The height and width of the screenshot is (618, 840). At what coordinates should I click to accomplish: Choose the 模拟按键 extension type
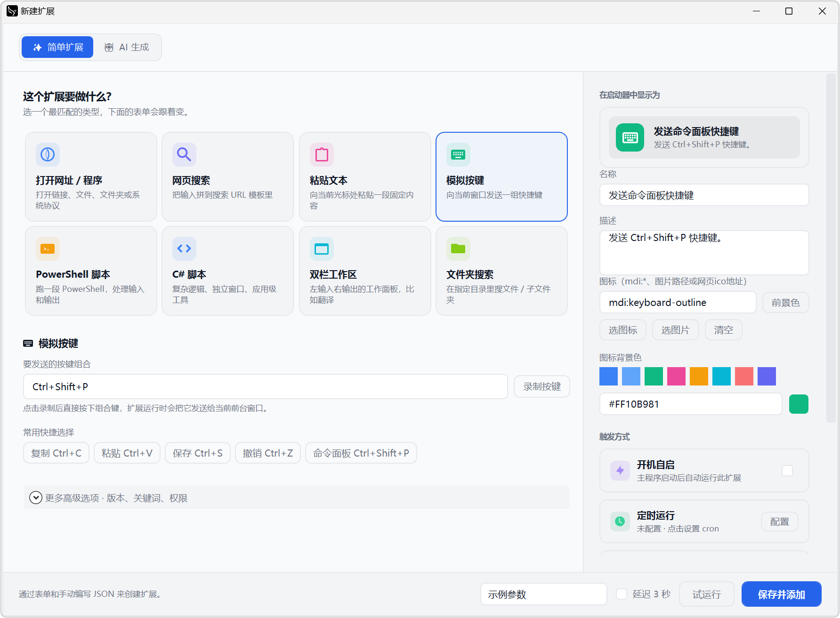[501, 177]
